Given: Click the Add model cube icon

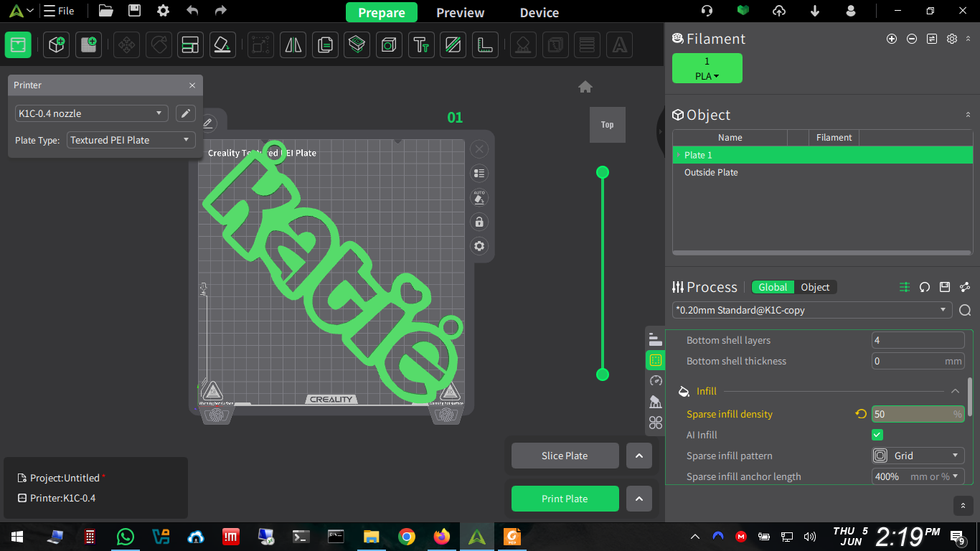Looking at the screenshot, I should (x=56, y=44).
